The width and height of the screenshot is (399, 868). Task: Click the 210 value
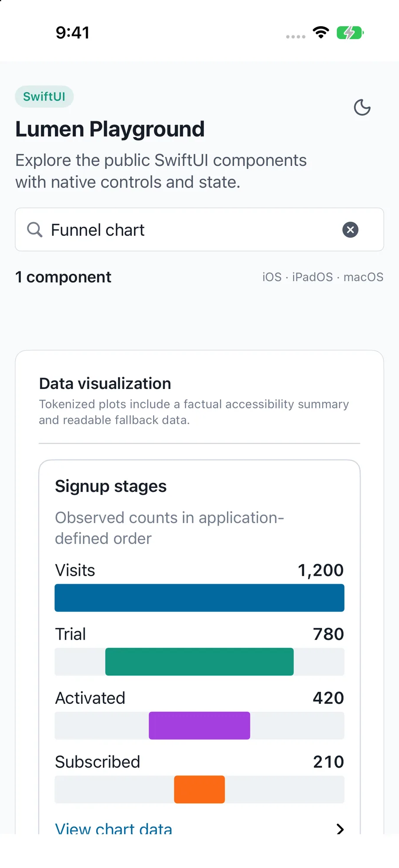point(329,762)
